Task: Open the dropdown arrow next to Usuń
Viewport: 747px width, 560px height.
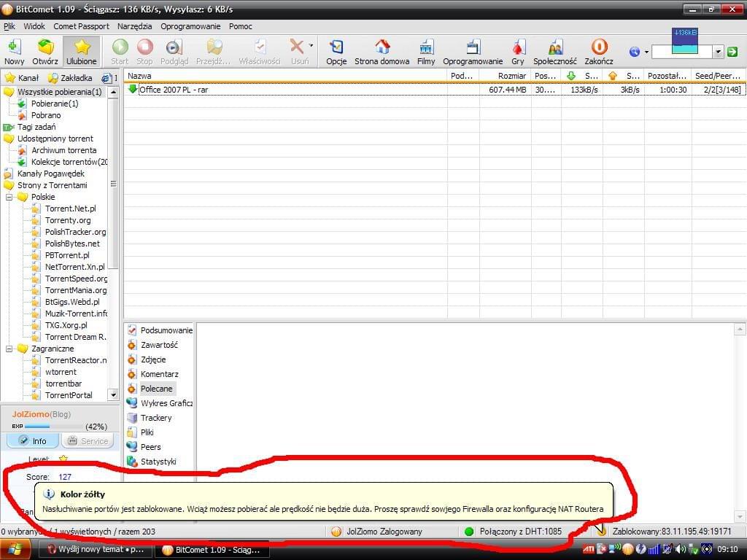Action: click(311, 46)
